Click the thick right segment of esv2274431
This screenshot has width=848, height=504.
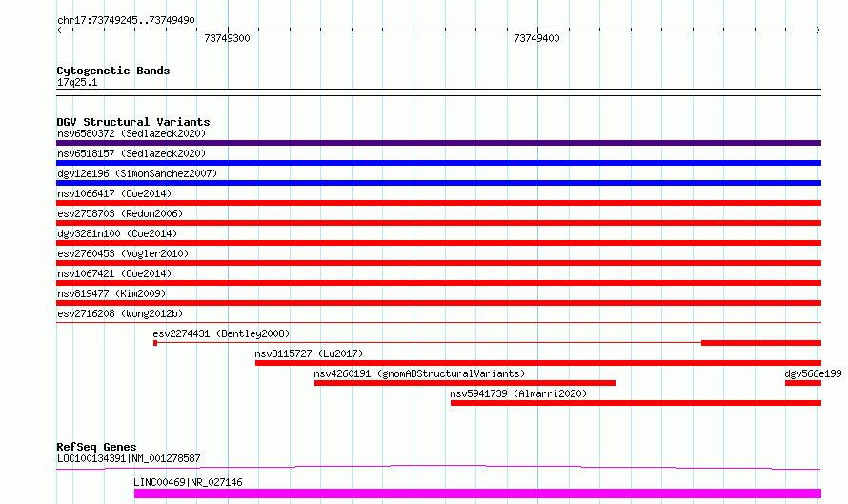point(761,343)
